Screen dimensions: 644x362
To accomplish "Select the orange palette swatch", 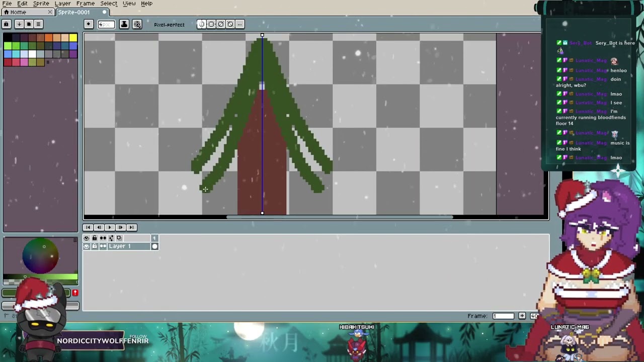I will click(x=49, y=38).
